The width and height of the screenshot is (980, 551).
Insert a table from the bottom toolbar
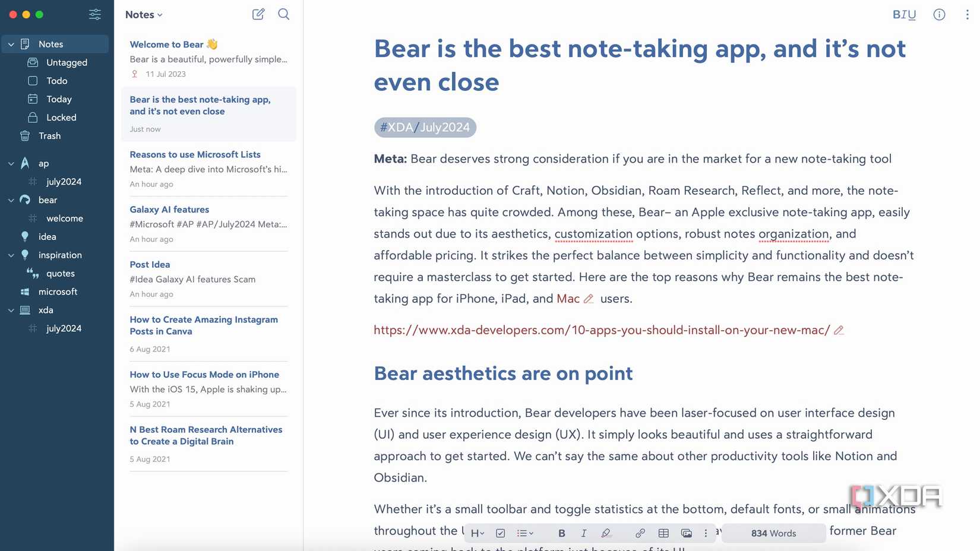[663, 533]
